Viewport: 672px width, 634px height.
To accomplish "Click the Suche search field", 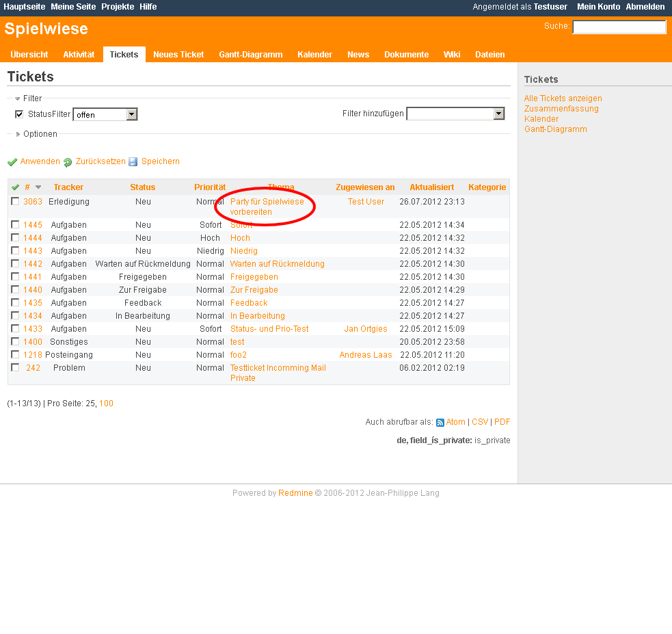I will coord(619,27).
